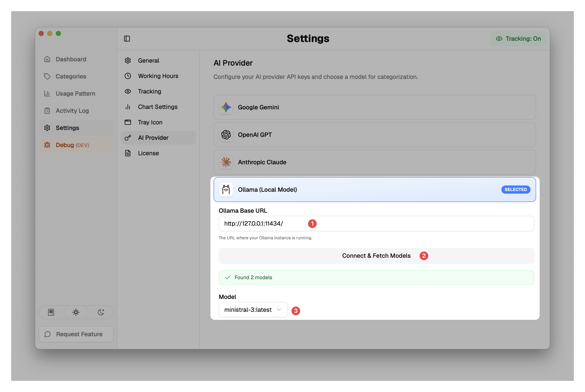Toggle the sidebar collapse icon

pos(127,39)
